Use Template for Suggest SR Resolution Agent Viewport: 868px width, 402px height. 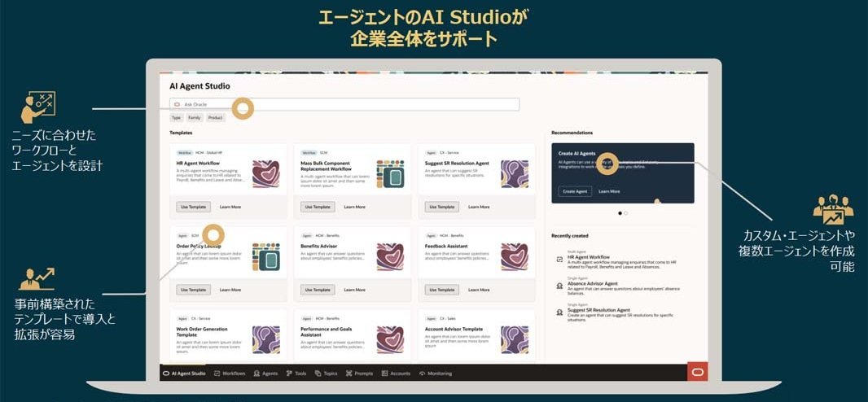442,207
